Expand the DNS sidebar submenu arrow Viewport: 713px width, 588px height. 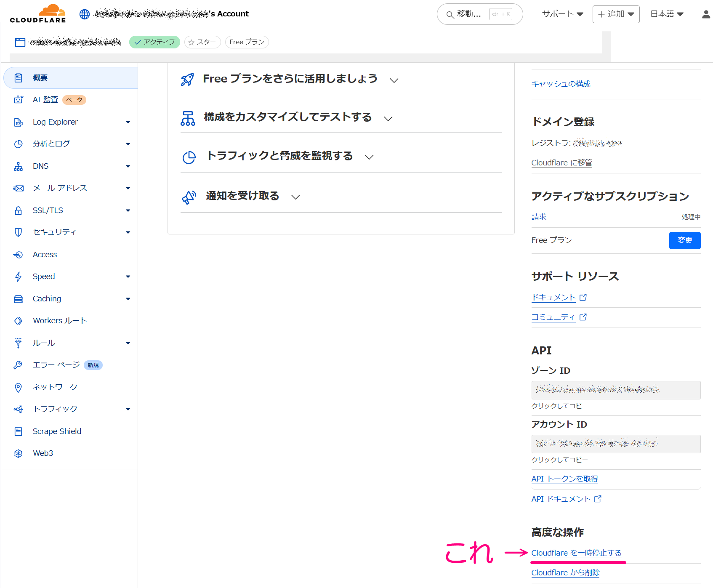128,166
